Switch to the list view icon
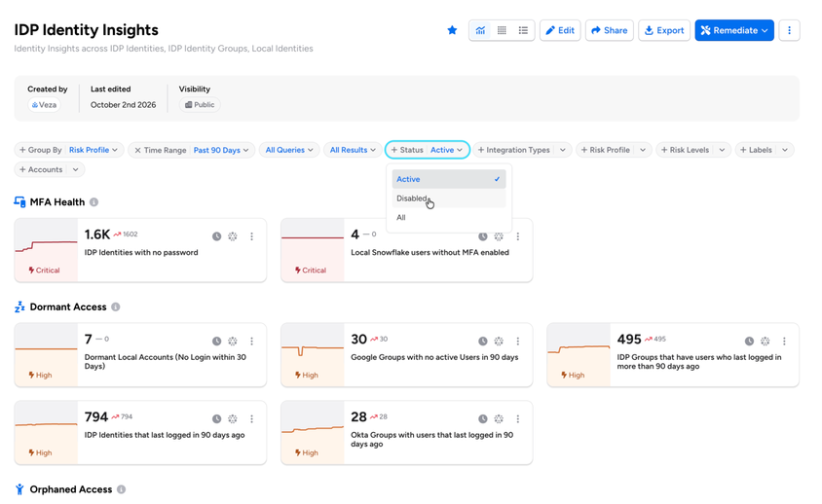The height and width of the screenshot is (504, 822). (523, 30)
